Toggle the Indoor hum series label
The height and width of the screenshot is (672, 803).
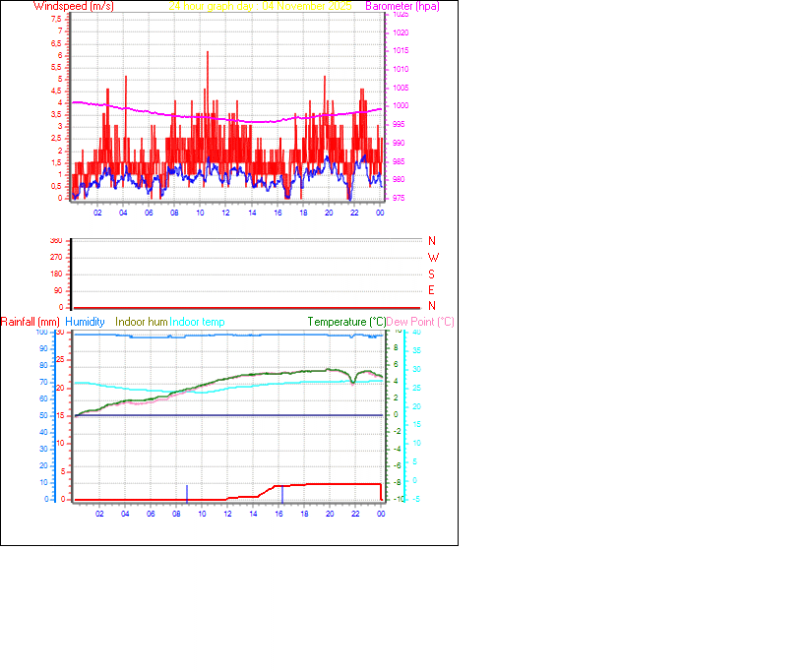click(140, 322)
